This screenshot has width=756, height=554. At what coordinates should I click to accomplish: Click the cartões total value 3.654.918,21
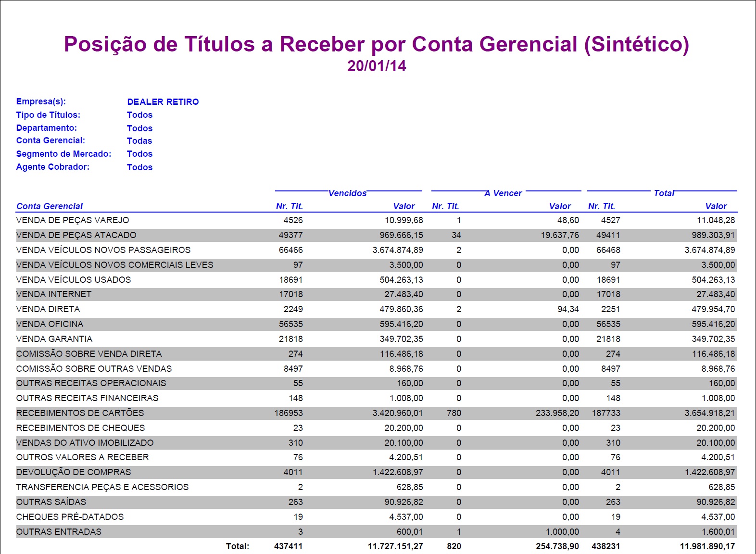(x=710, y=413)
